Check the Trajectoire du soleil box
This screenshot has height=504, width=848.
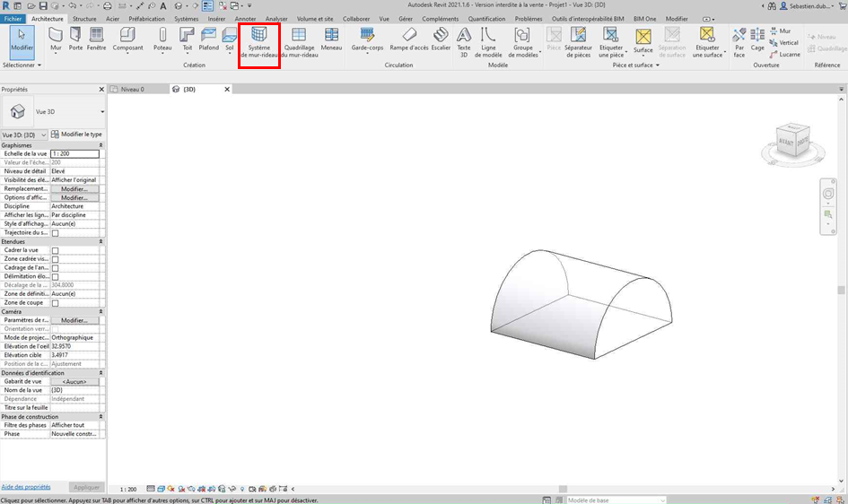coord(56,233)
